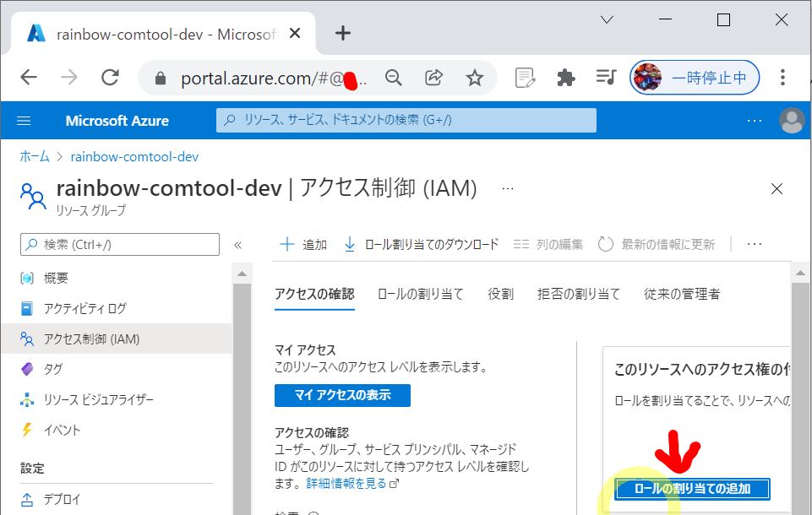Bookmark this page with the star icon

474,79
